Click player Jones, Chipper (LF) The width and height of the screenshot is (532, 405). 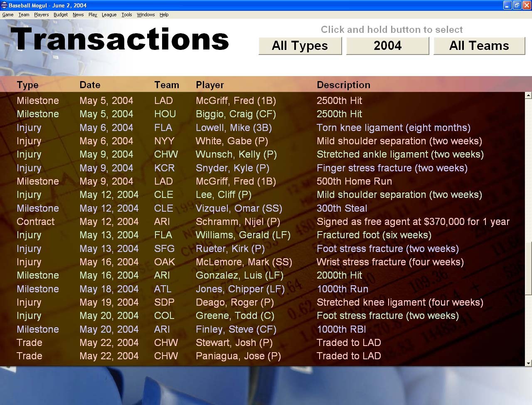(240, 289)
